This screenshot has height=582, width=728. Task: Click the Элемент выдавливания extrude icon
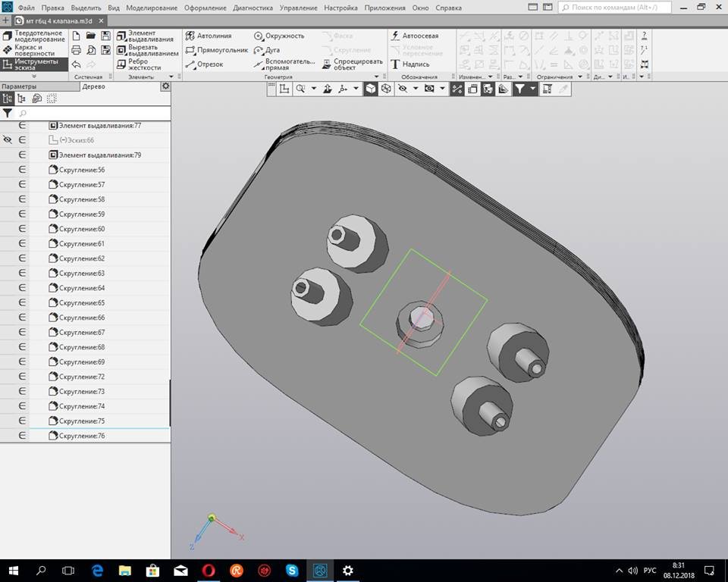click(121, 36)
